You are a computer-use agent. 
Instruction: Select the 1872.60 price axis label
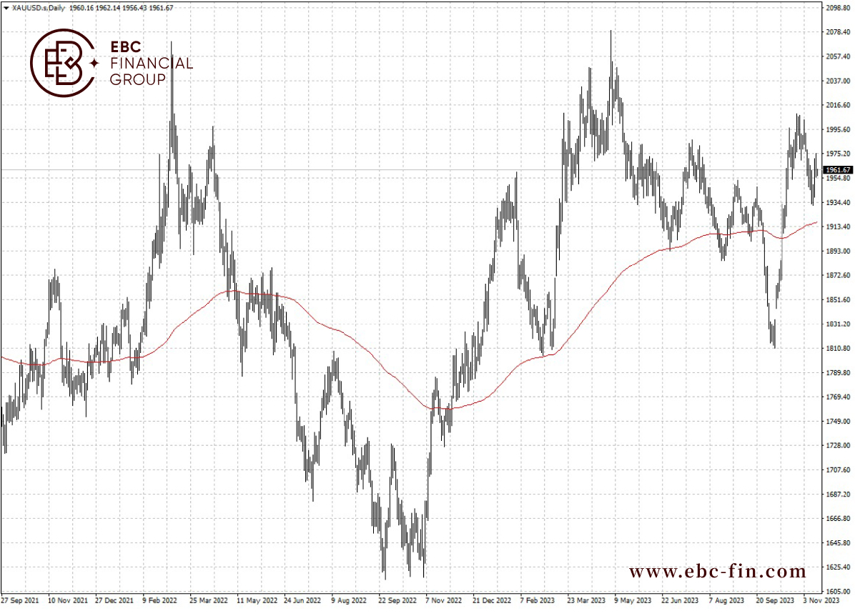[x=838, y=275]
